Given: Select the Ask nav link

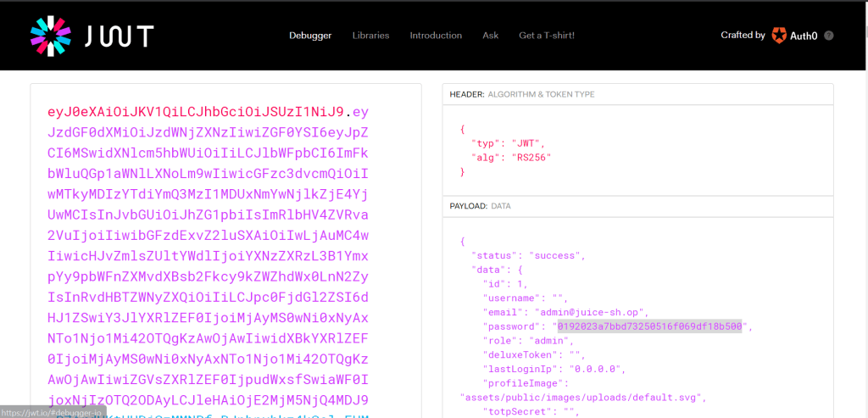Looking at the screenshot, I should coord(490,36).
